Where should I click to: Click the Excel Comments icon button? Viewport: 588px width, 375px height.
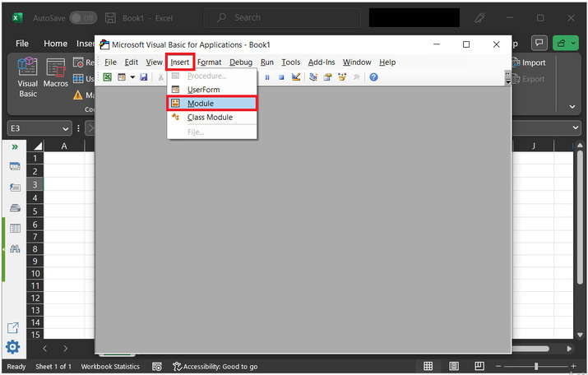539,43
